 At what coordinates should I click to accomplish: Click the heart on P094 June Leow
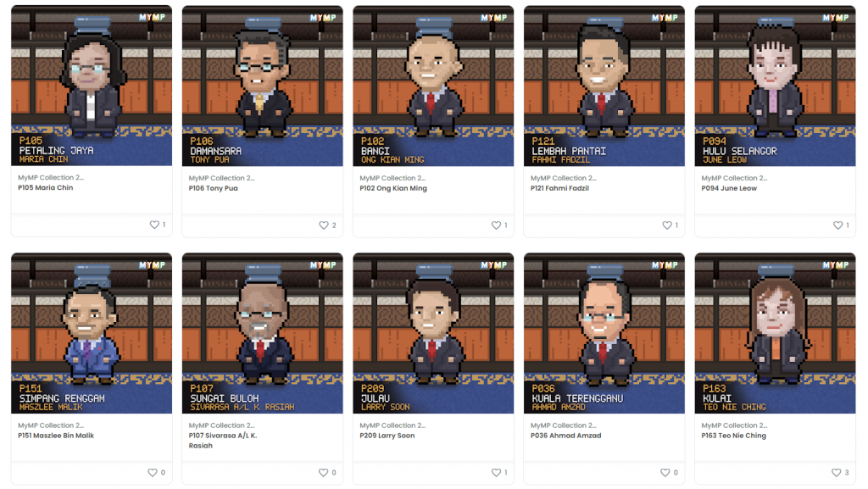pos(838,225)
